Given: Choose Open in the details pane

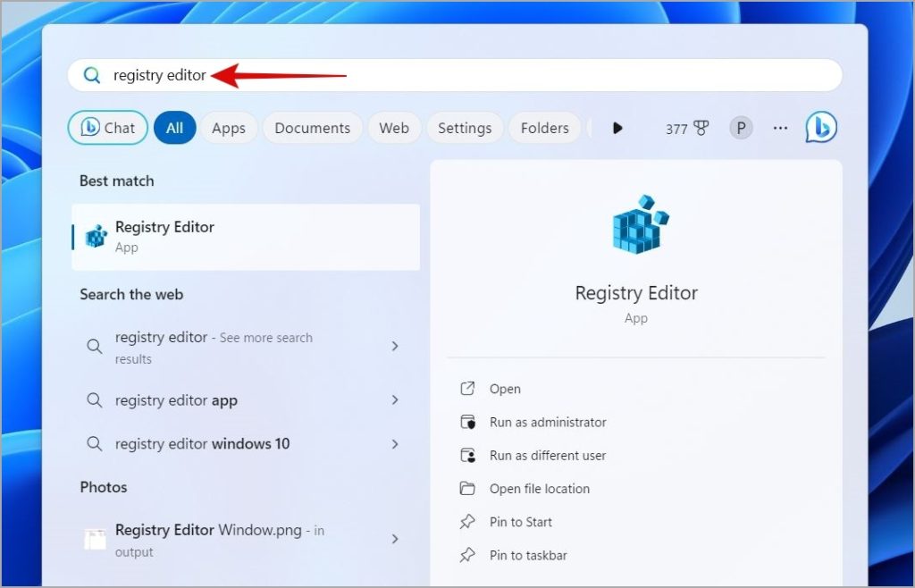Looking at the screenshot, I should (x=636, y=389).
